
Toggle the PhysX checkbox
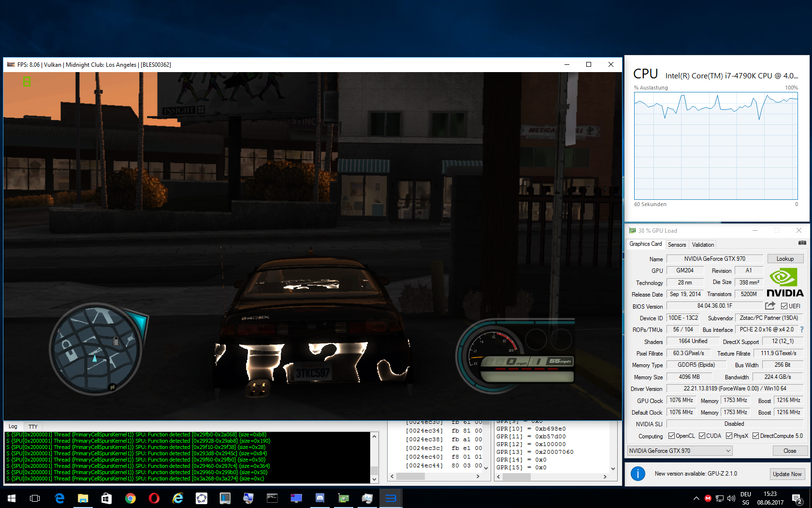coord(729,436)
